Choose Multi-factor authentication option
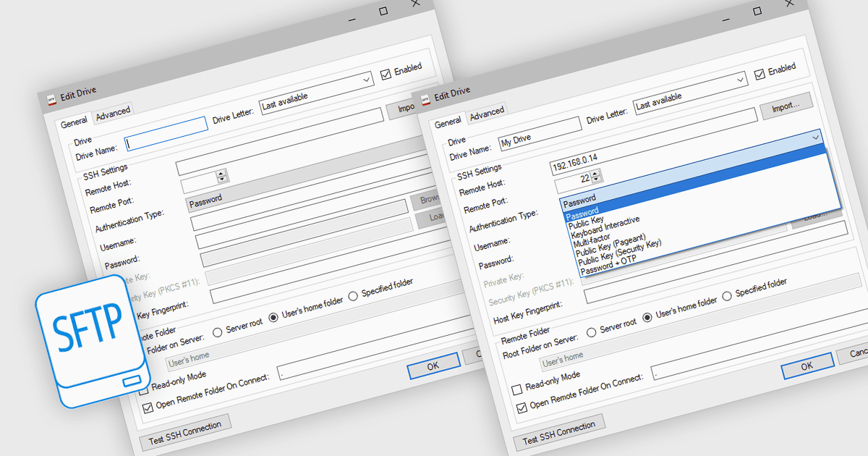This screenshot has height=456, width=868. click(x=592, y=240)
